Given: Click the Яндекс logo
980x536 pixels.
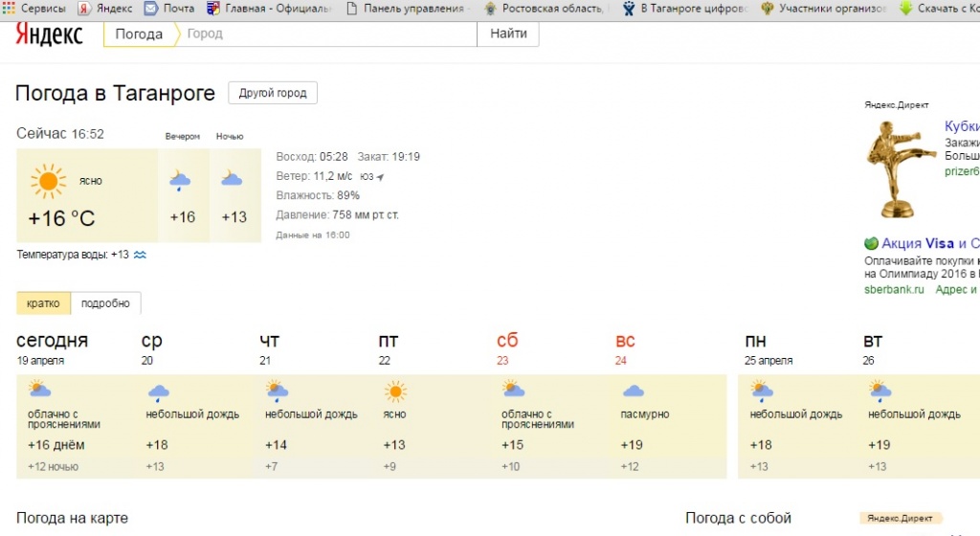Looking at the screenshot, I should click(x=49, y=34).
